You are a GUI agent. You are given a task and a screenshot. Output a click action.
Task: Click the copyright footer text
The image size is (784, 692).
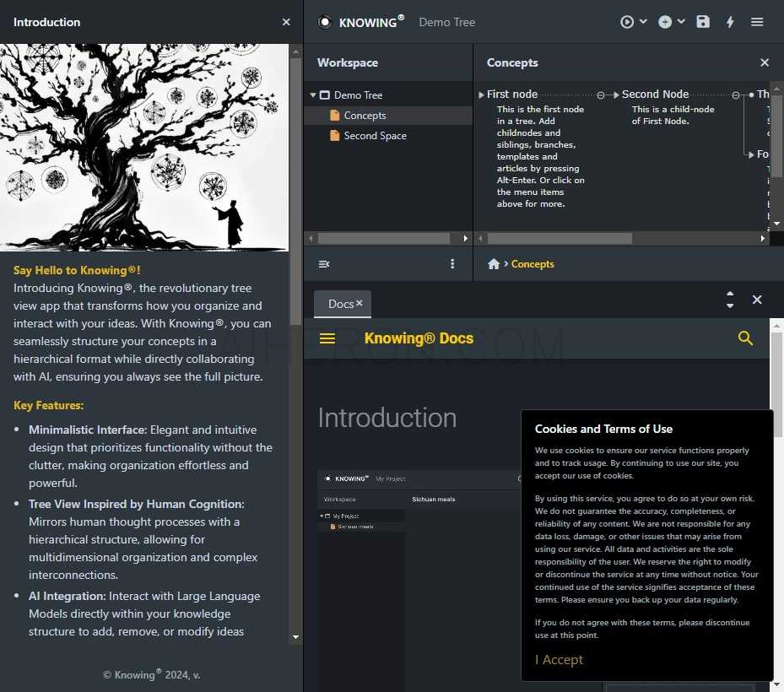point(152,674)
